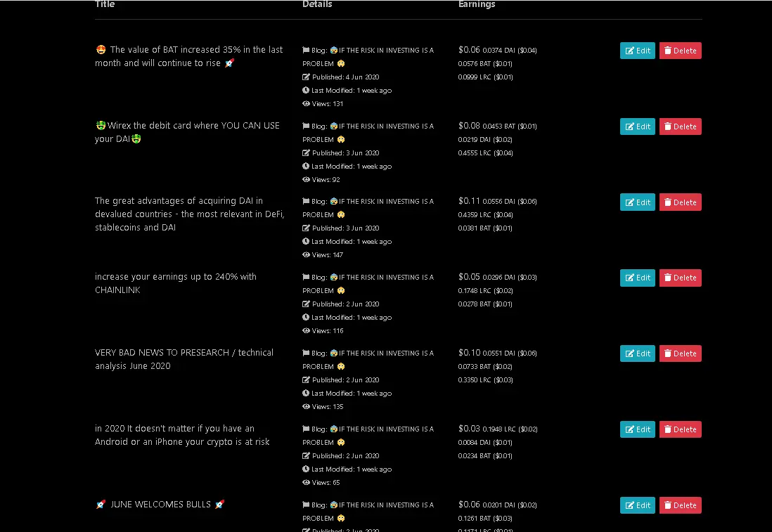Delete the CHAINLINK earnings post
The width and height of the screenshot is (772, 532).
[681, 278]
